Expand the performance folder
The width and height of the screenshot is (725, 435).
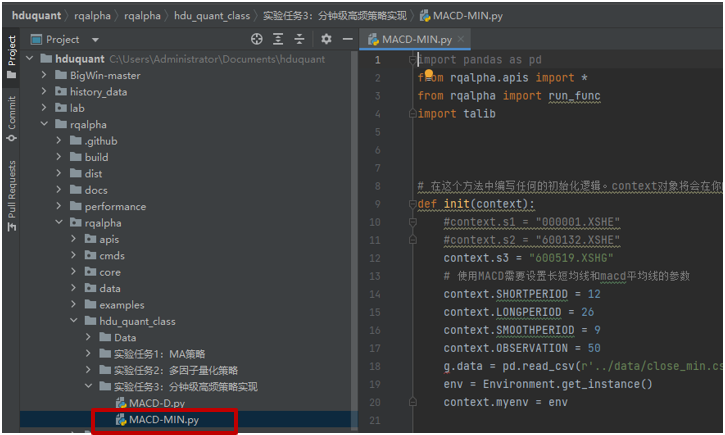click(x=59, y=206)
